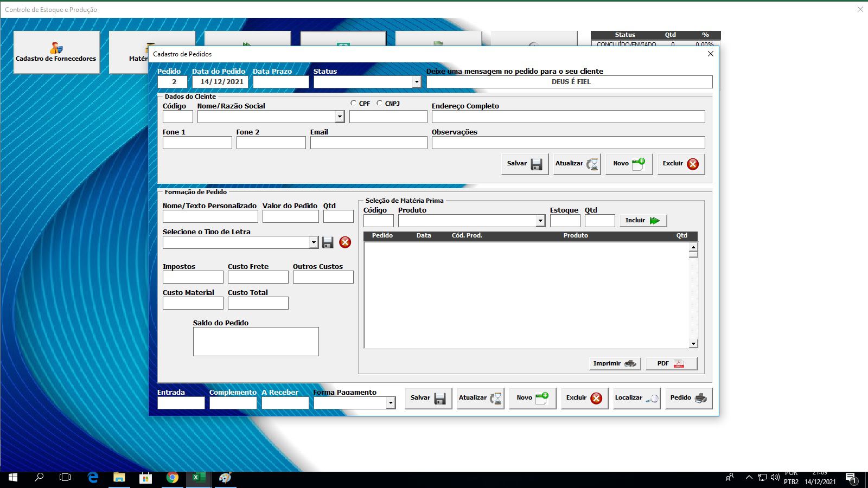
Task: Print using the Imprimir printer button
Action: coord(615,364)
